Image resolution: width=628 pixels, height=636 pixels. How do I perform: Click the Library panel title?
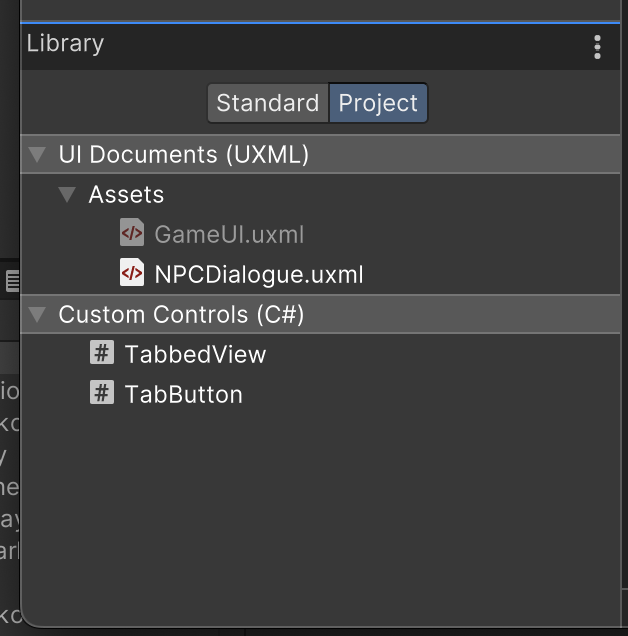point(65,44)
